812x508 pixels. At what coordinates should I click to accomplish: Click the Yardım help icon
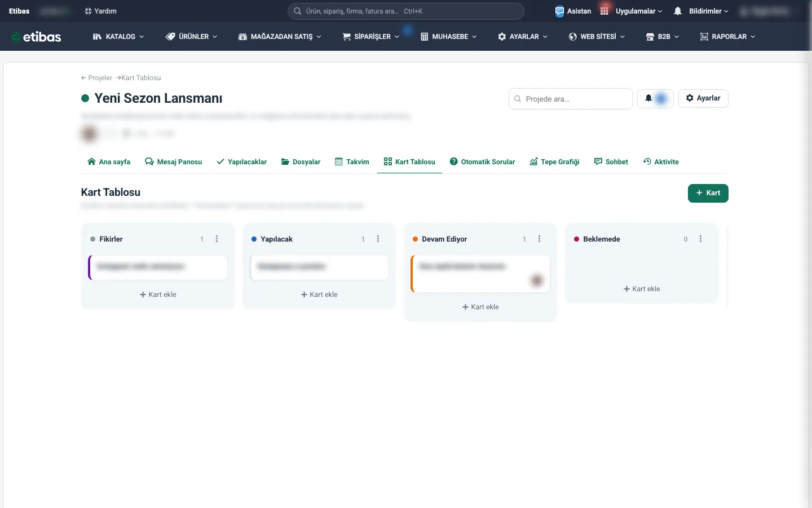[x=88, y=11]
